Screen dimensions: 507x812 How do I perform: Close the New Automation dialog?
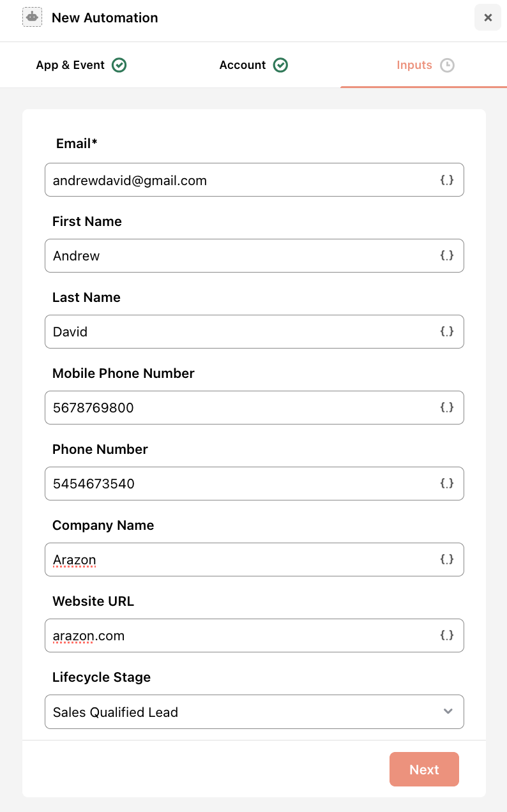tap(488, 17)
